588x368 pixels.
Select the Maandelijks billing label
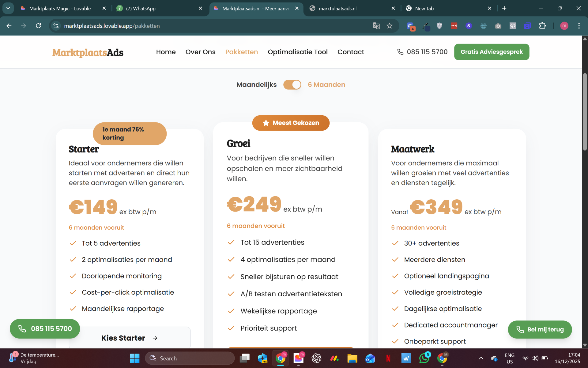point(256,85)
